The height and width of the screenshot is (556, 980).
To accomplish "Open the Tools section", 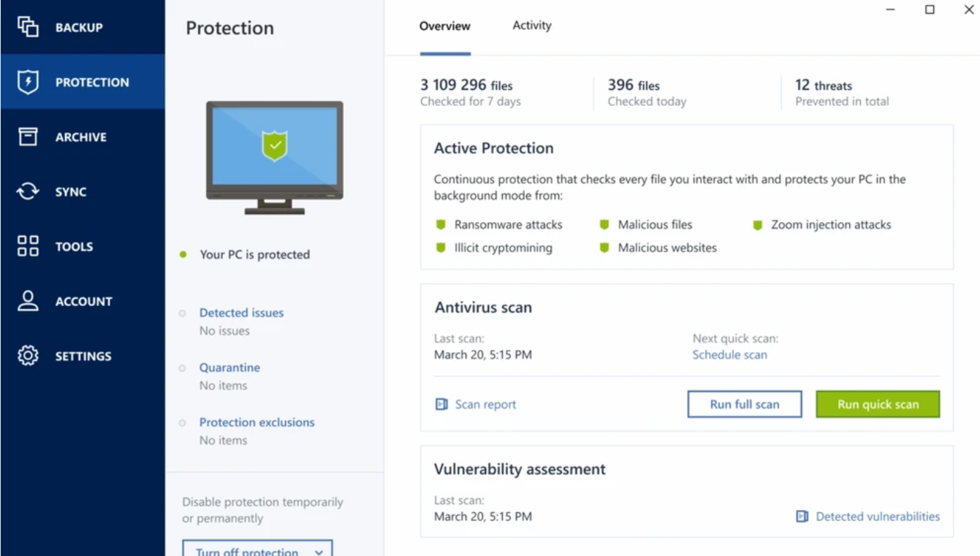I will click(x=73, y=246).
